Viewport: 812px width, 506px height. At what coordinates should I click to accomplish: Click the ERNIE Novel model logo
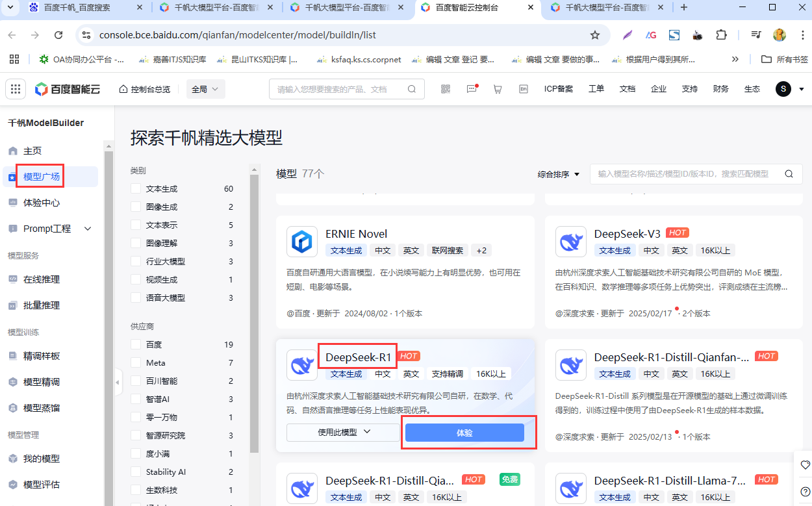pyautogui.click(x=302, y=242)
